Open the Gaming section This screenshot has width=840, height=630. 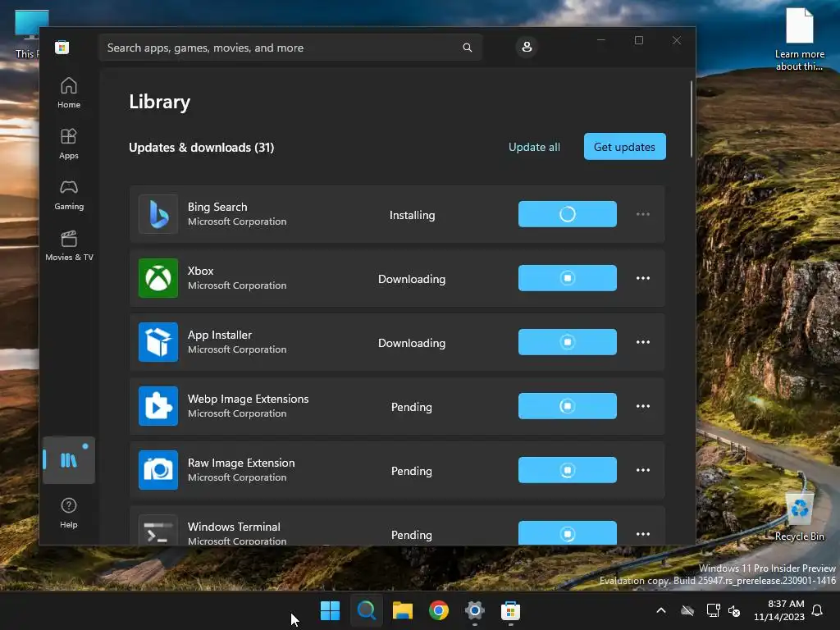click(69, 194)
